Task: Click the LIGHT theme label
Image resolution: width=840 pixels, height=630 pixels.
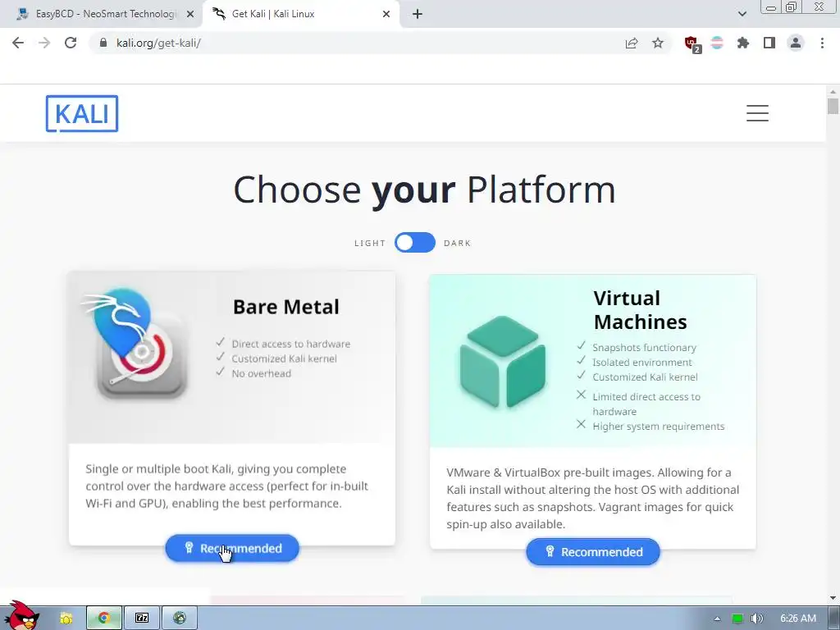Action: point(370,243)
